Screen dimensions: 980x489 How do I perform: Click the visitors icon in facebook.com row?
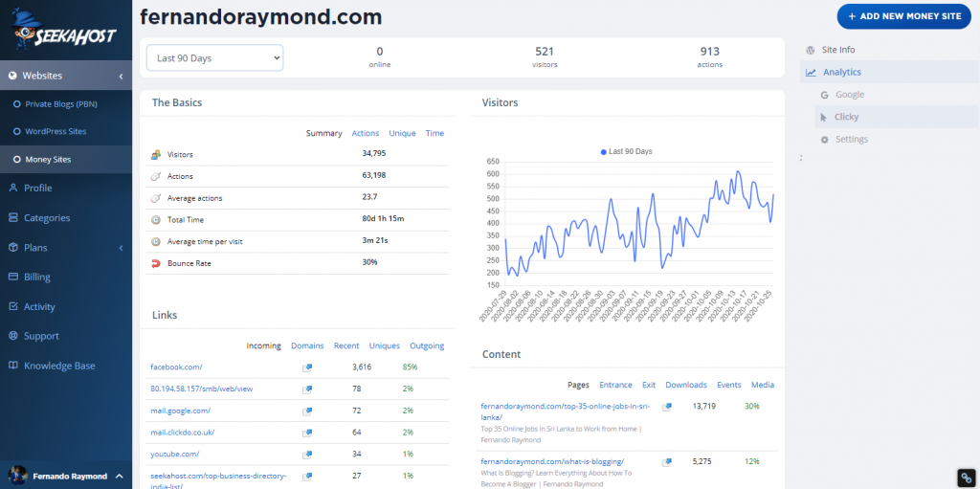click(x=307, y=367)
